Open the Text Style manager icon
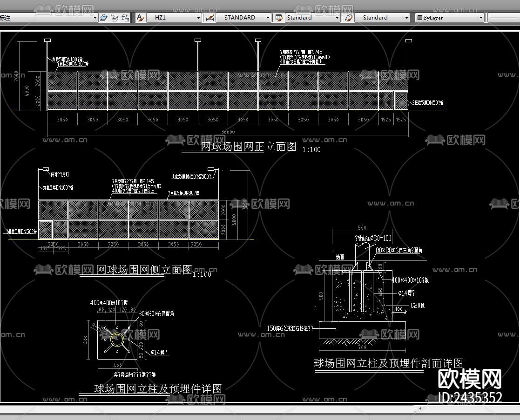Screen dimensions: 520x420 point(140,18)
